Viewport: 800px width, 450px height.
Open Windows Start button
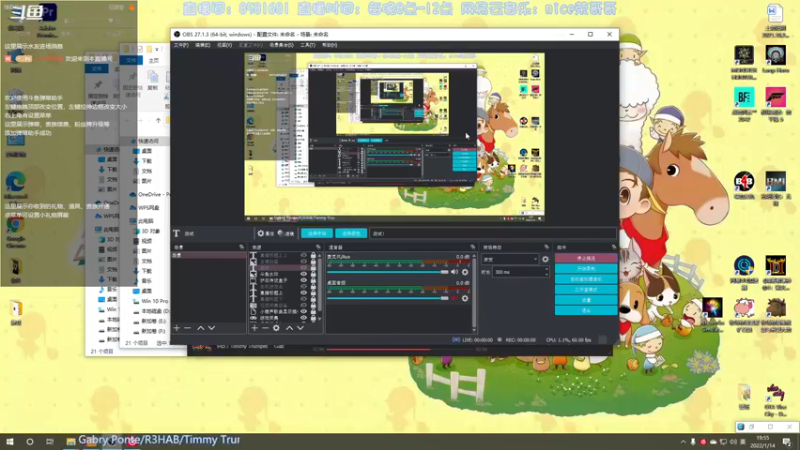10,442
